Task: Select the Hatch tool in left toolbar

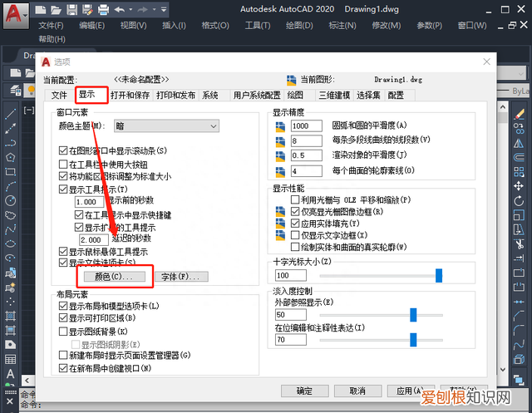Action: pyautogui.click(x=11, y=316)
